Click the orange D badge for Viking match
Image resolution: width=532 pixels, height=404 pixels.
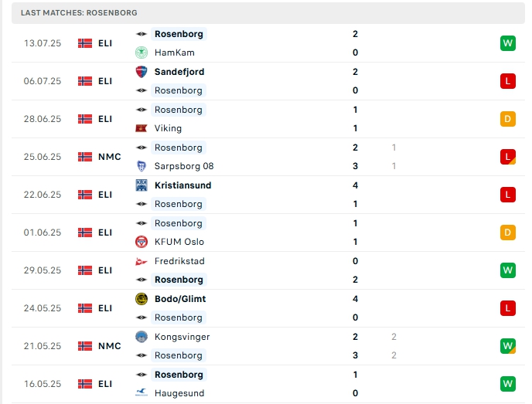tap(507, 119)
